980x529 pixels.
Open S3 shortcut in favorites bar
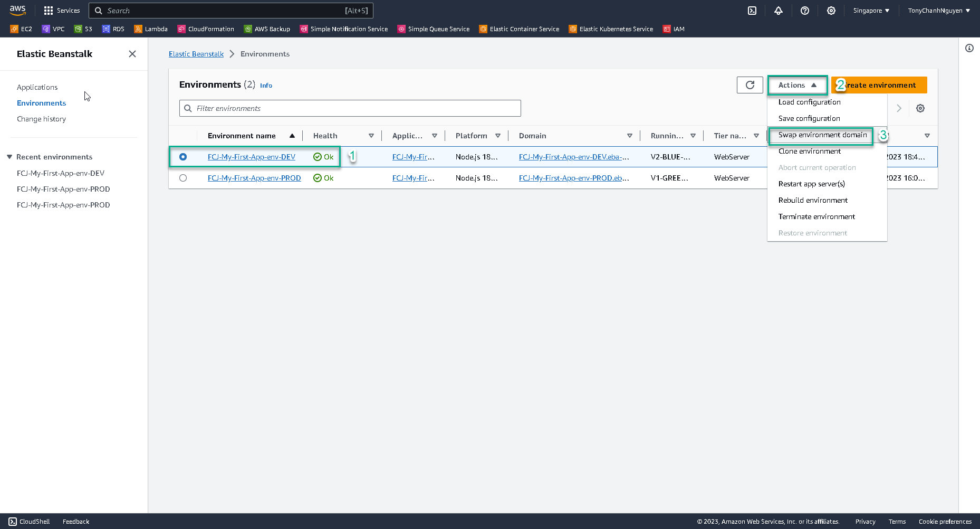tap(83, 29)
